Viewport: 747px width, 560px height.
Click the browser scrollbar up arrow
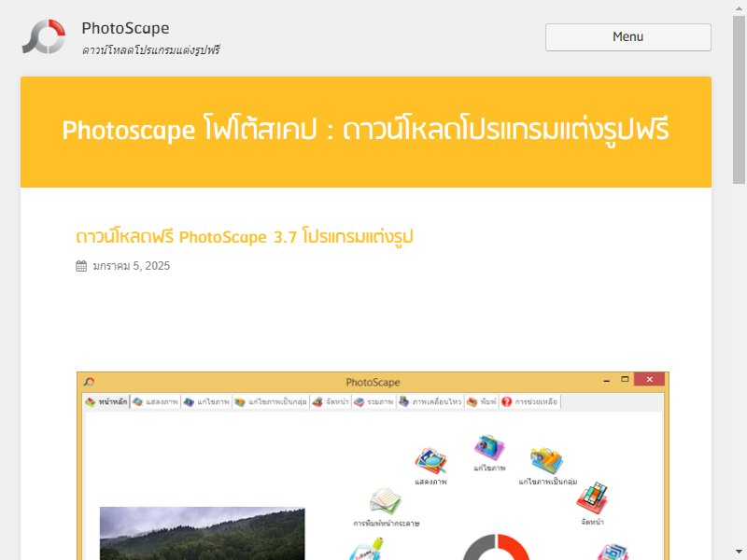point(739,7)
